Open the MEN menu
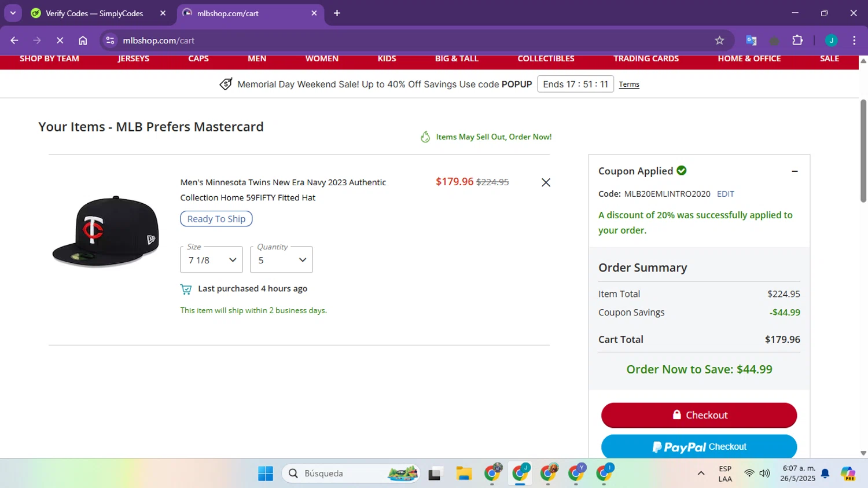This screenshot has width=868, height=488. tap(257, 58)
